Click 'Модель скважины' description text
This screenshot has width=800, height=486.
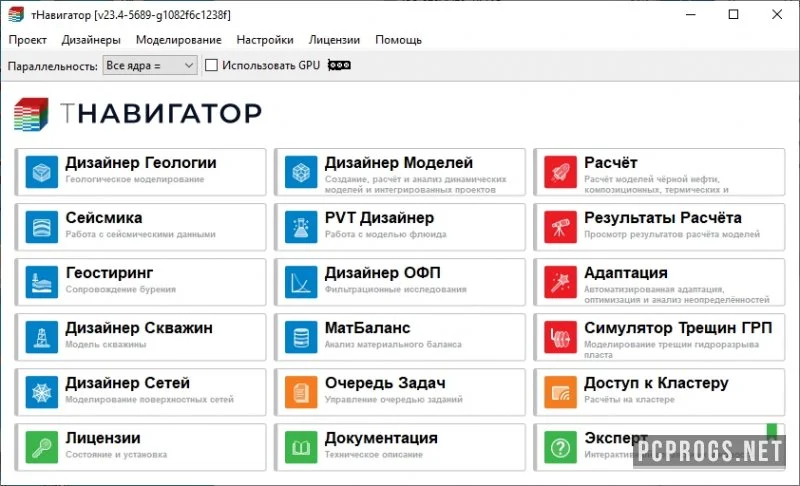point(106,345)
